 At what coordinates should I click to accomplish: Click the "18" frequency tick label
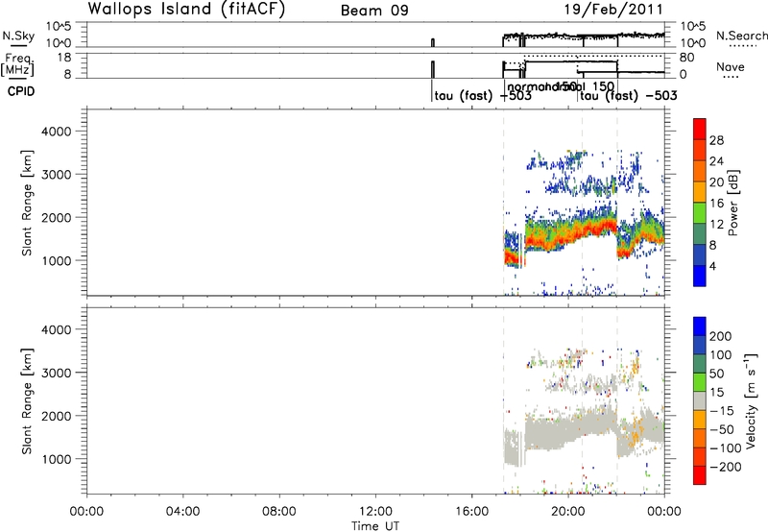point(64,58)
